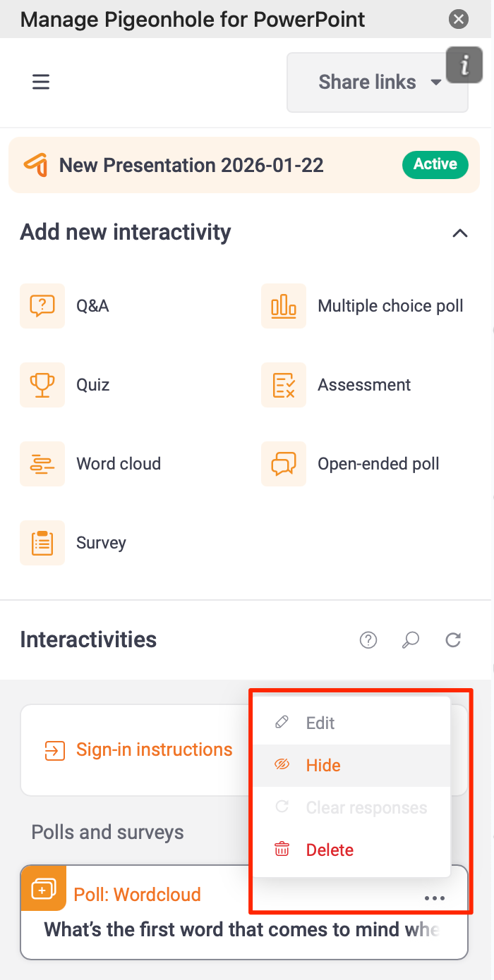Click the Sign-in instructions link
The width and height of the screenshot is (494, 980).
click(x=154, y=749)
